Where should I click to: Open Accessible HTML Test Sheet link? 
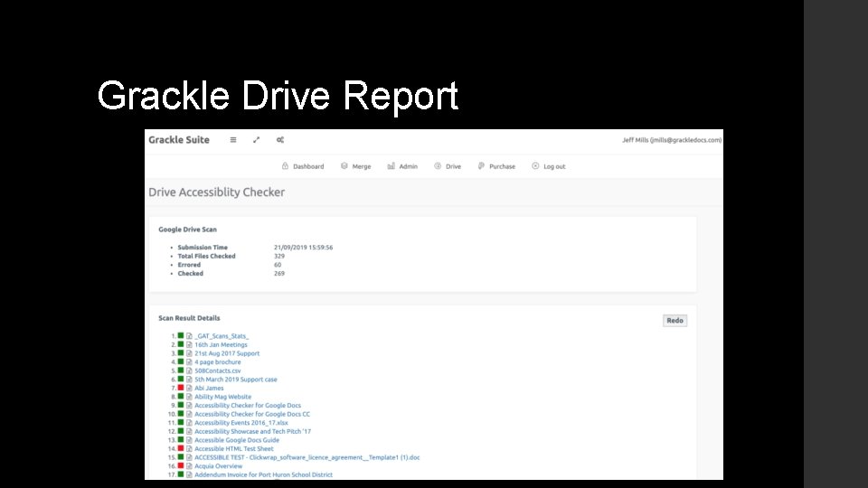point(234,449)
